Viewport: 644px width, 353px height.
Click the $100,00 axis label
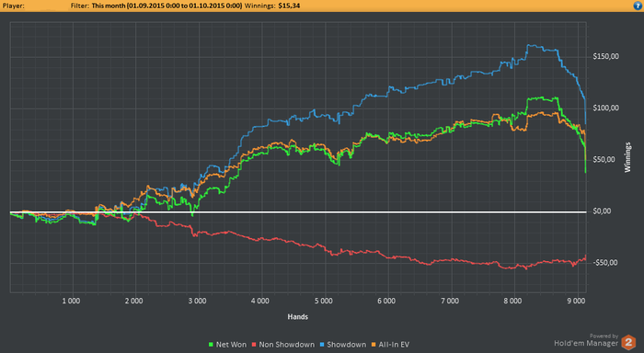(605, 108)
